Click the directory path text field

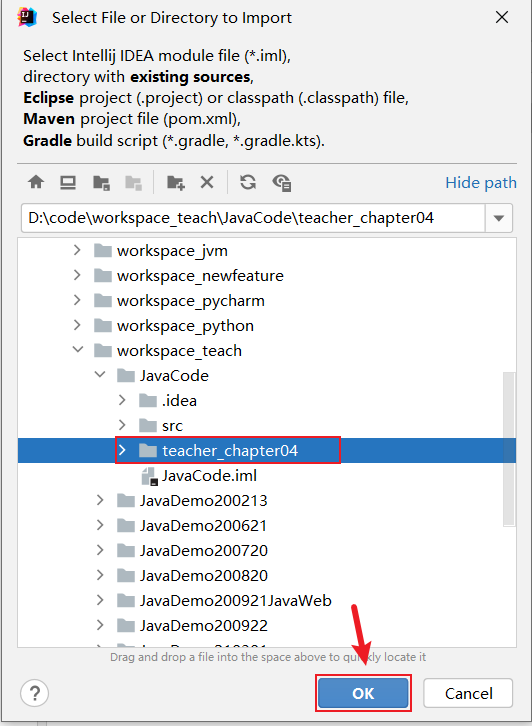point(253,218)
